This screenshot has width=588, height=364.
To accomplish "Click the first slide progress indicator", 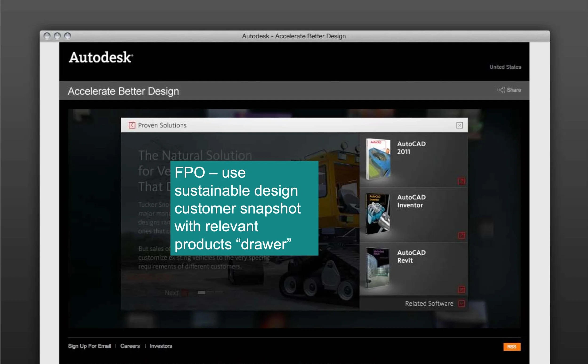I will [x=201, y=293].
